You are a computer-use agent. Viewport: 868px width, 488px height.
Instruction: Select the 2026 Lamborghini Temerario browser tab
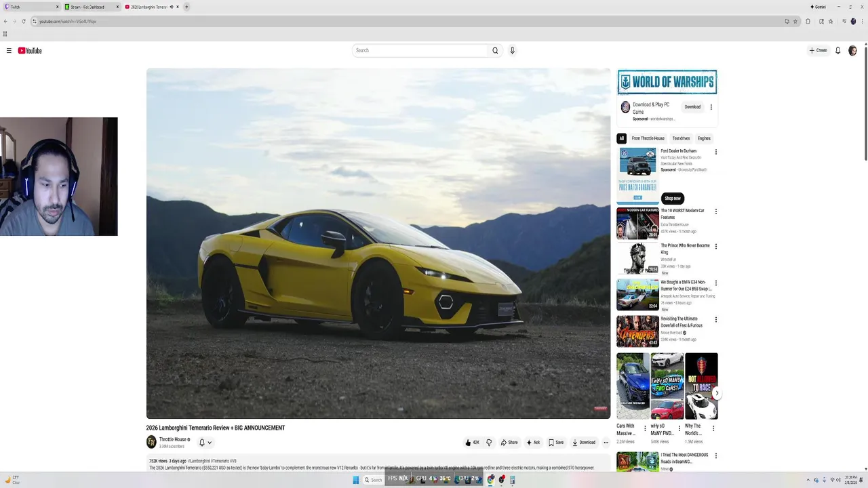[x=151, y=7]
